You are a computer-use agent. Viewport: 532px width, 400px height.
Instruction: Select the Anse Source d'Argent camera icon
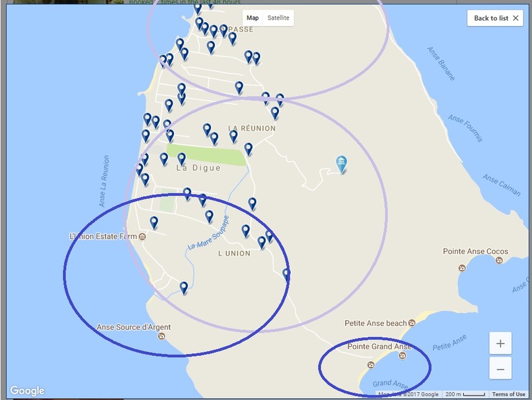click(x=162, y=336)
